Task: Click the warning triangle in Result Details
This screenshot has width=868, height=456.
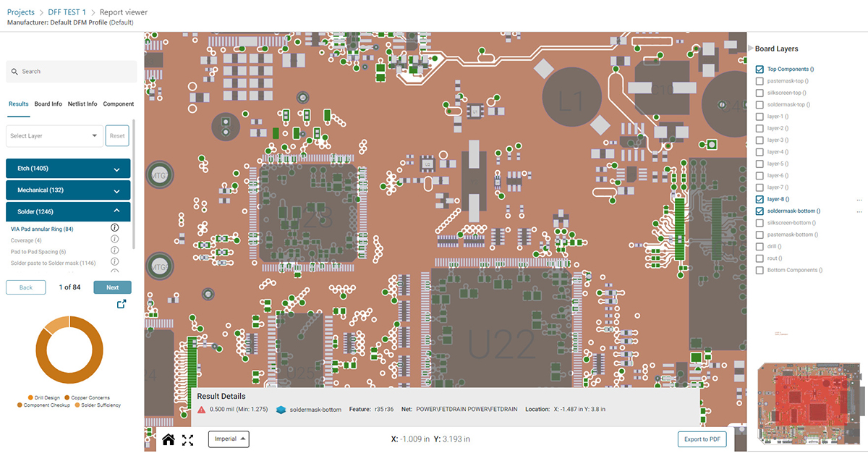Action: [203, 409]
